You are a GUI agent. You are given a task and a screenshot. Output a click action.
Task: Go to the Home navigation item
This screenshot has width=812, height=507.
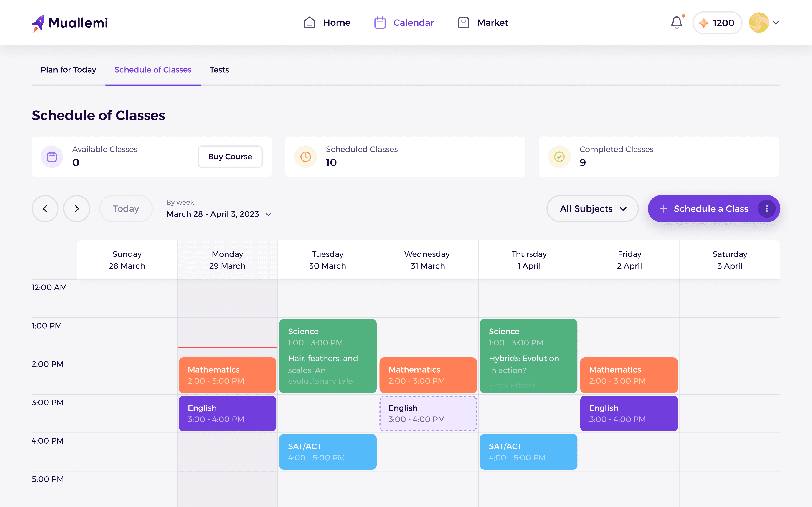327,23
